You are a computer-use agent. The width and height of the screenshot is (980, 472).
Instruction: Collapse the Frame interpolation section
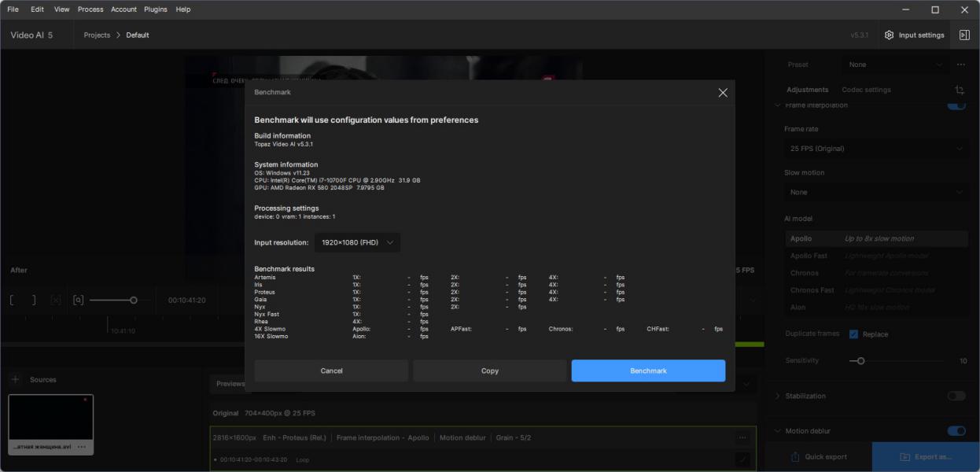point(778,105)
